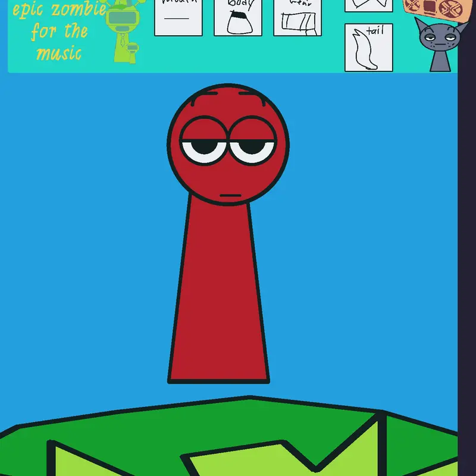This screenshot has width=476, height=476.
Task: Select the body option card
Action: (237, 18)
